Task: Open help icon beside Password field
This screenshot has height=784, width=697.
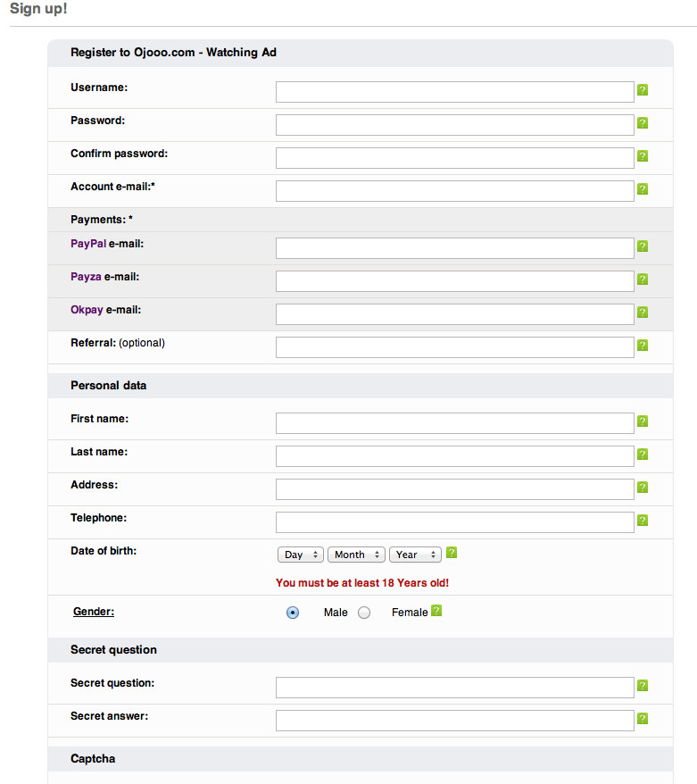Action: point(643,123)
